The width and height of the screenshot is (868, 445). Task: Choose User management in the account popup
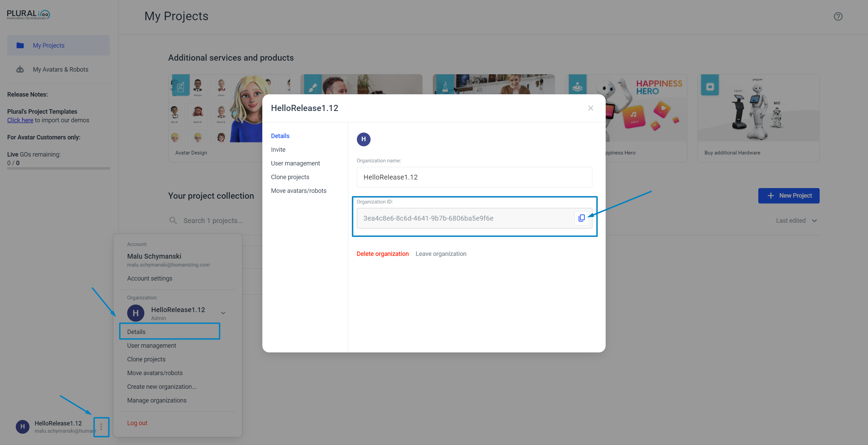[x=152, y=346]
